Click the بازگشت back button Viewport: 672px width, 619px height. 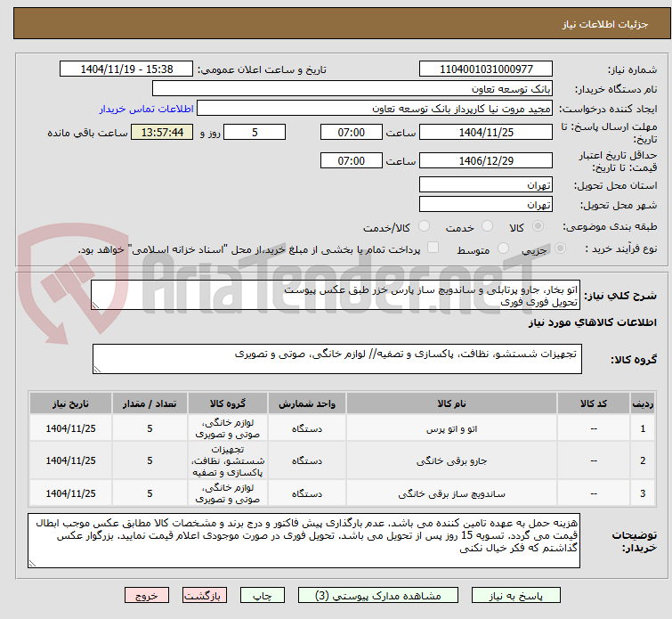205,596
